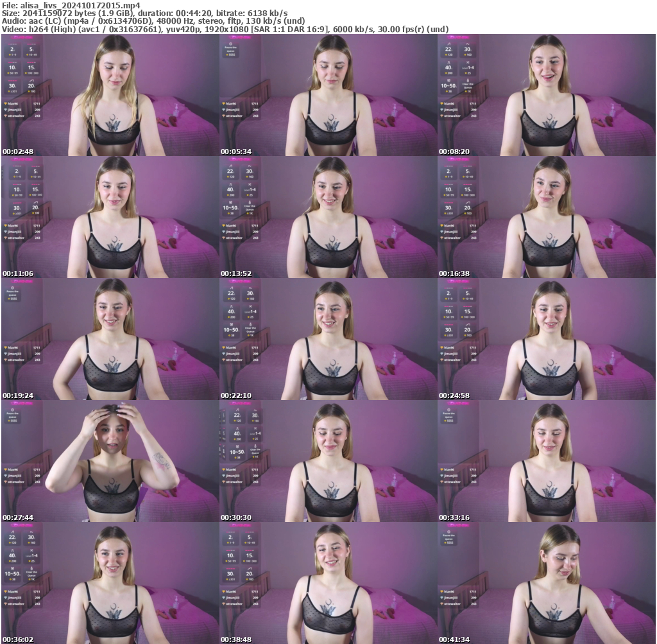This screenshot has width=657, height=644.
Task: Click the coin icon beside the 1-9 range
Action: tap(10, 55)
